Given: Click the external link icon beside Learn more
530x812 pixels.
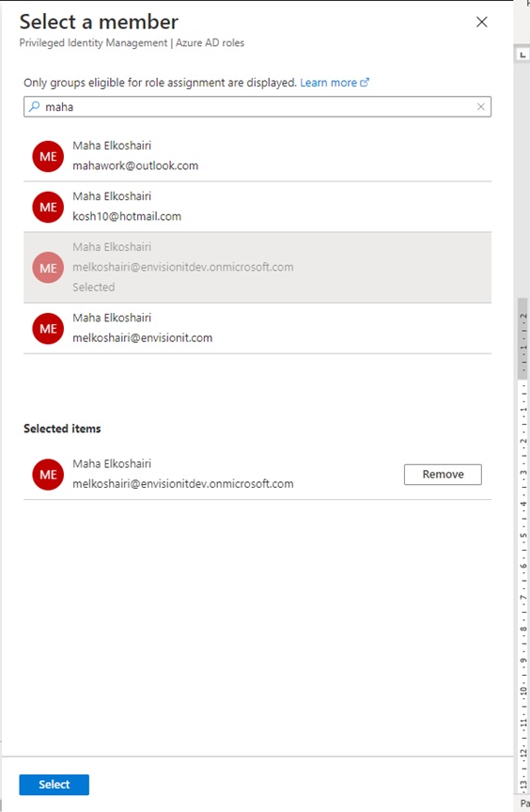Looking at the screenshot, I should click(365, 83).
